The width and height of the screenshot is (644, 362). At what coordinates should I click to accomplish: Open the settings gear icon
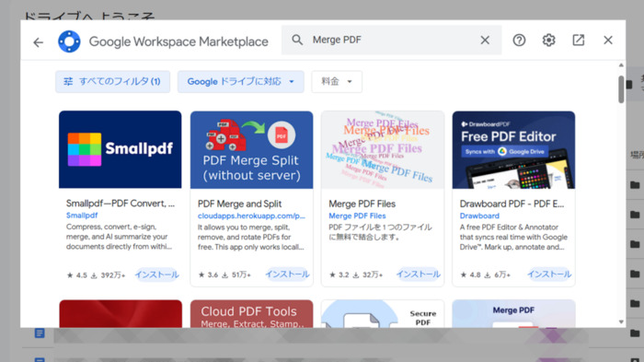(x=548, y=40)
